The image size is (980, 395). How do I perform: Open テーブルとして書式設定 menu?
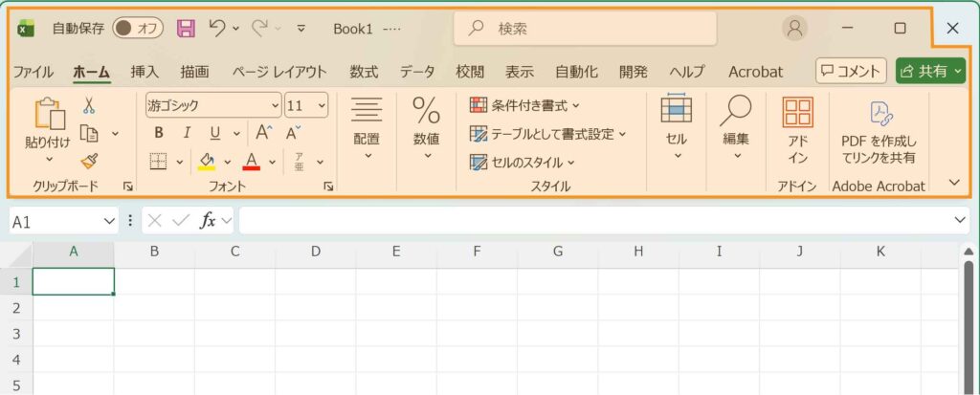point(547,134)
